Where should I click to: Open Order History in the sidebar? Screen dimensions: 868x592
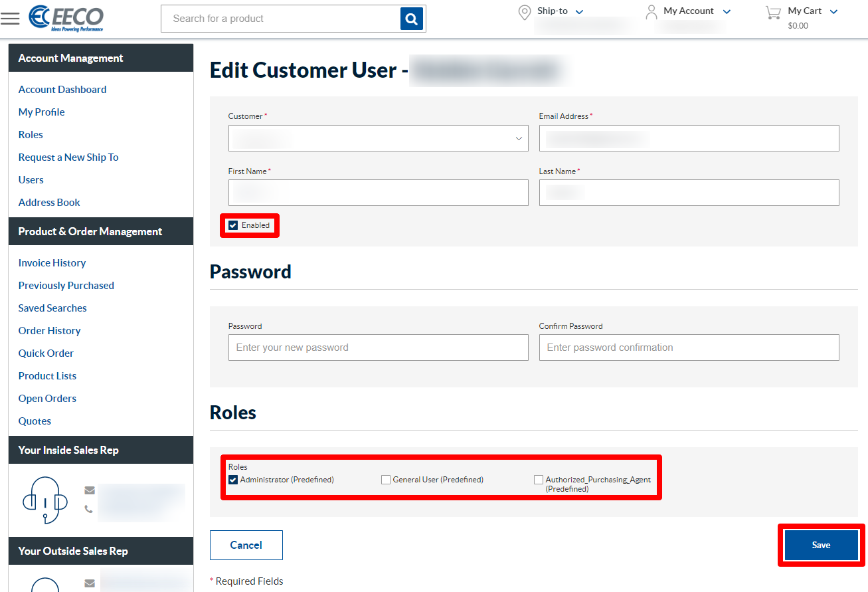49,330
